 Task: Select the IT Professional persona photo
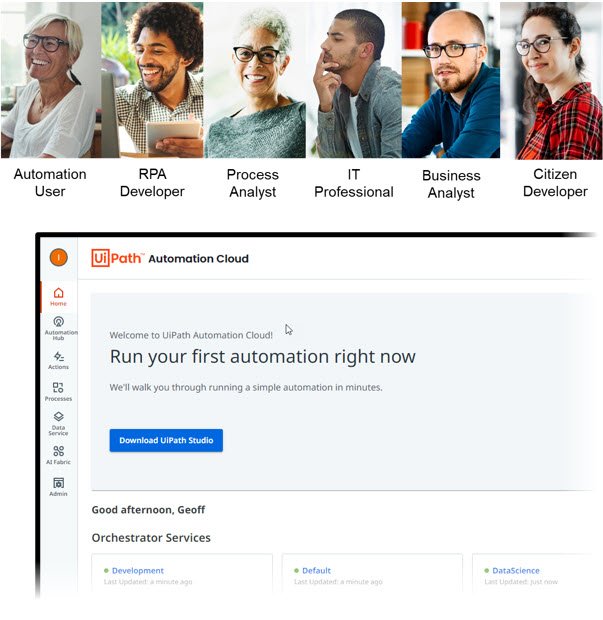[x=354, y=80]
